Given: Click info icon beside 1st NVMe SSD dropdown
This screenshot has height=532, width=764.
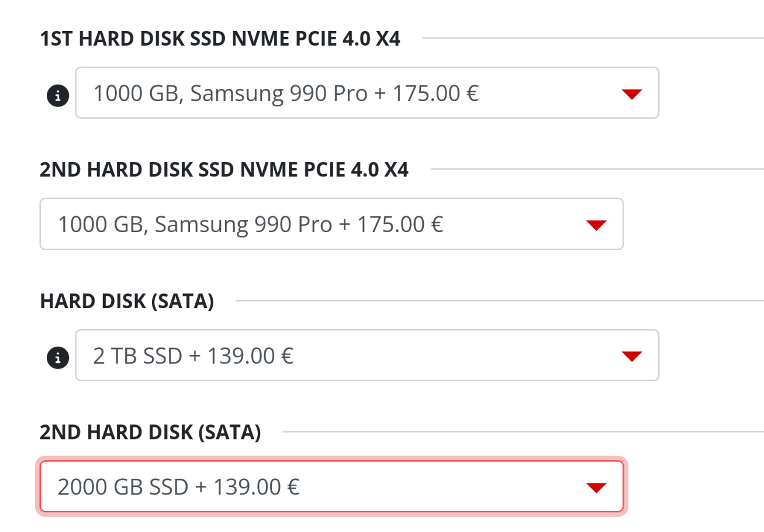Looking at the screenshot, I should tap(57, 95).
